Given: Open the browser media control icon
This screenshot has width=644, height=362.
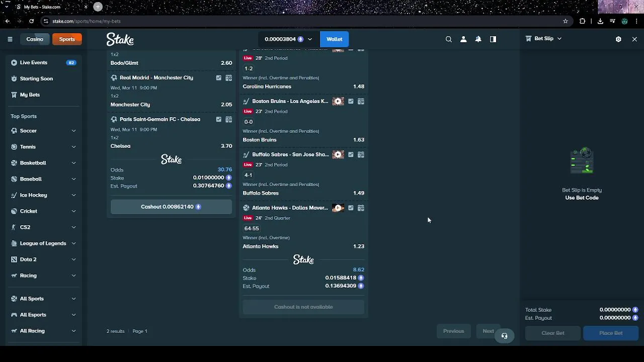Looking at the screenshot, I should [x=612, y=21].
